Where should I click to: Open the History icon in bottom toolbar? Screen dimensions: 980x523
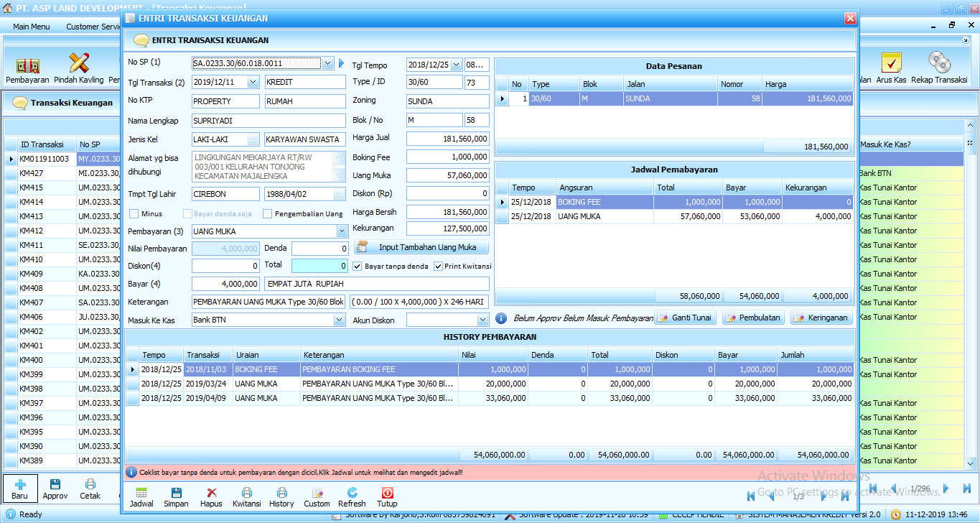pyautogui.click(x=281, y=494)
